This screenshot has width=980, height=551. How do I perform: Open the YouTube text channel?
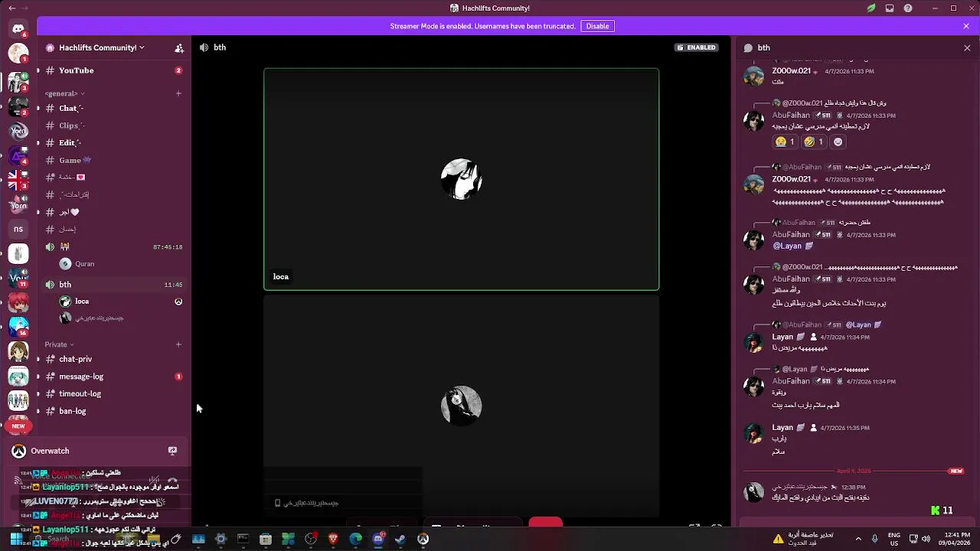click(114, 70)
